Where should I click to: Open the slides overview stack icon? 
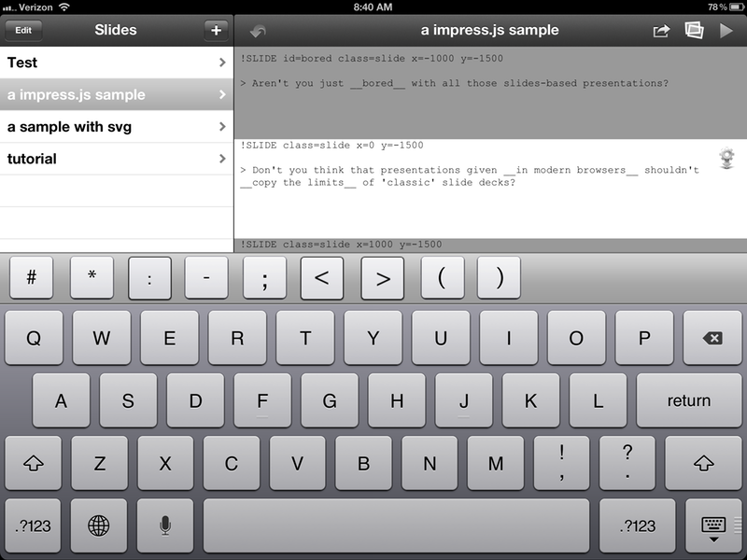(694, 31)
